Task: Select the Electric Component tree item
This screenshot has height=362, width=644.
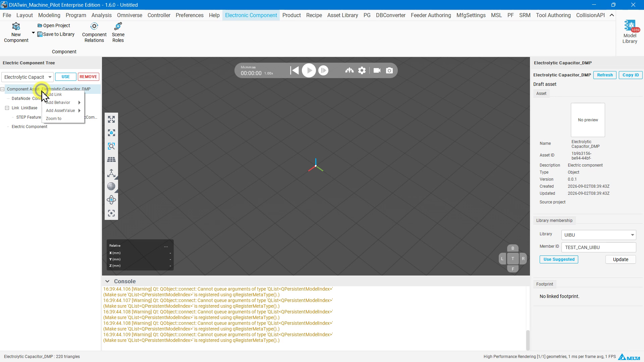Action: click(x=30, y=127)
